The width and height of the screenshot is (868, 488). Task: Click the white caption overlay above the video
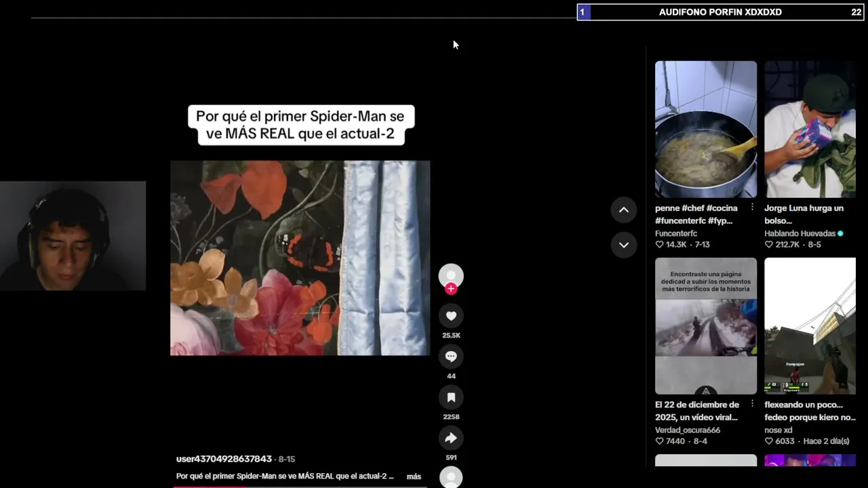coord(300,125)
